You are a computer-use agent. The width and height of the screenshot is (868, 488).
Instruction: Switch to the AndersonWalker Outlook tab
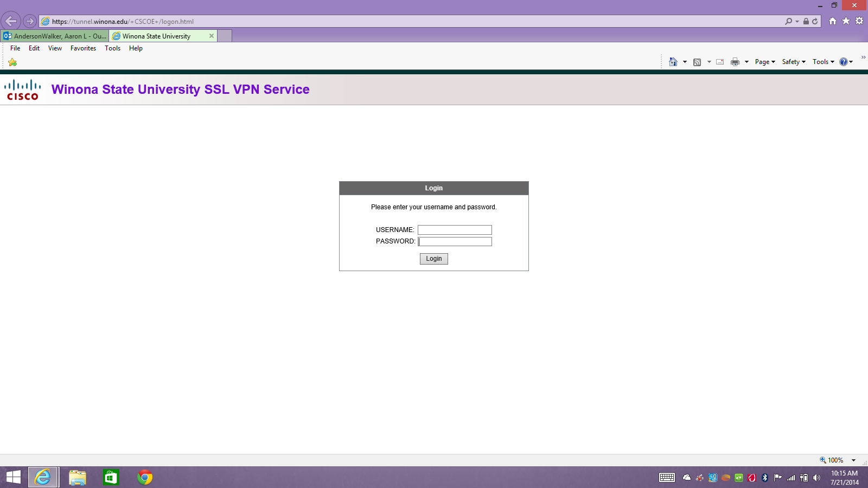[x=55, y=36]
